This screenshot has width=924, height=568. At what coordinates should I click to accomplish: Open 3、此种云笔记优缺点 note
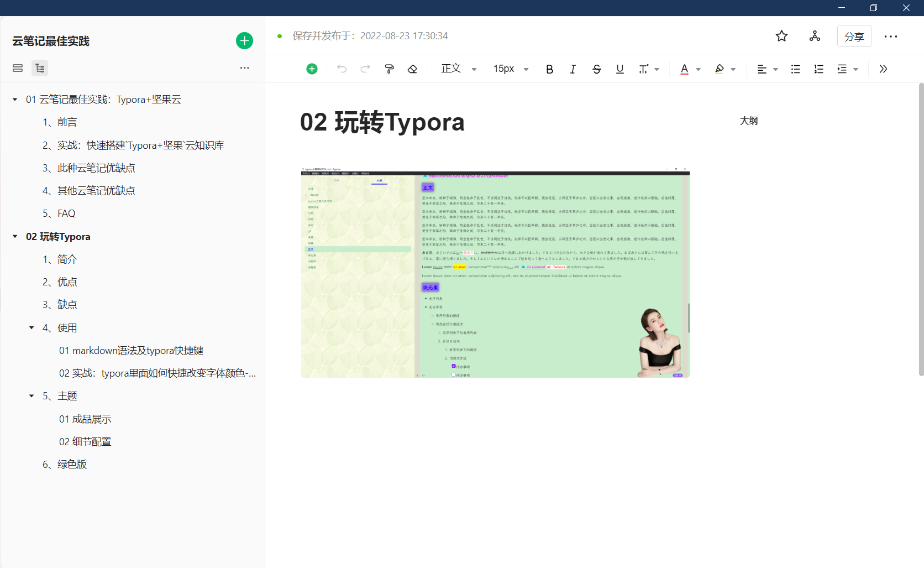click(x=88, y=168)
